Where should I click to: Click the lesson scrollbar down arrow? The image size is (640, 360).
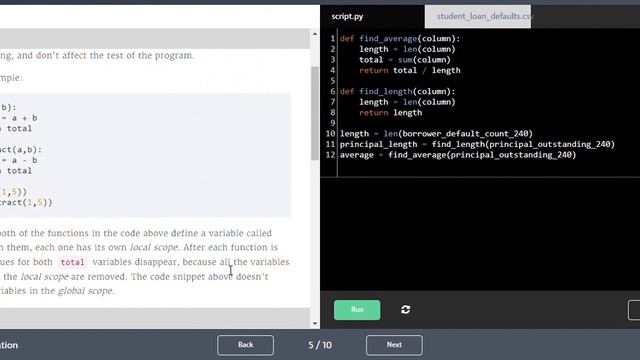coord(315,324)
